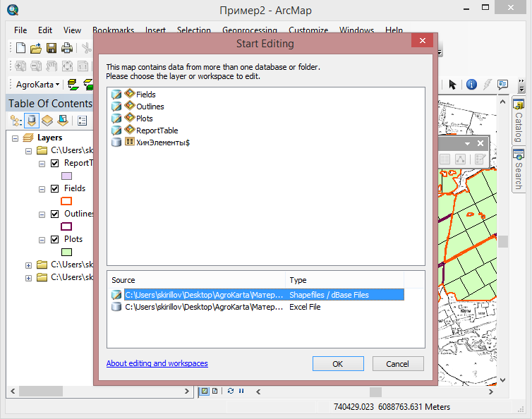
Task: Select the Pan hand tool
Action: (x=52, y=66)
